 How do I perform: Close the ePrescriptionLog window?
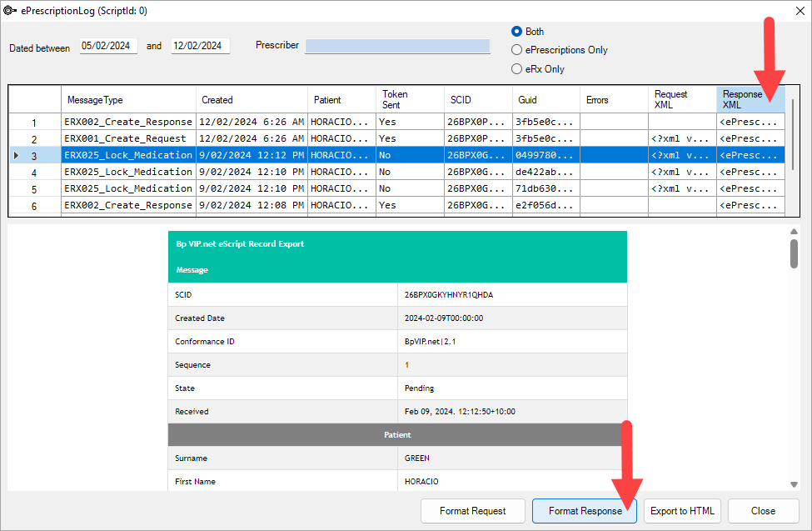click(800, 11)
